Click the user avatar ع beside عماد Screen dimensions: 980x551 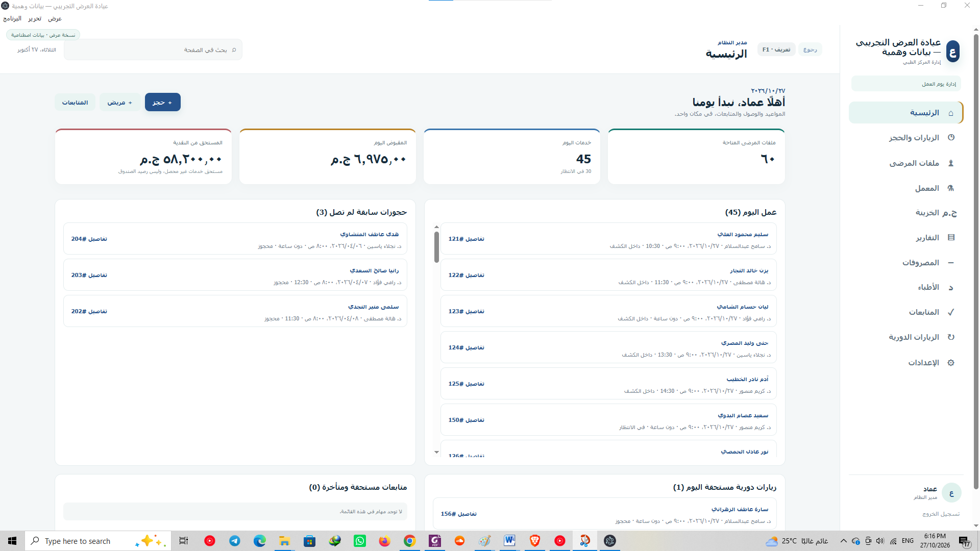[951, 493]
